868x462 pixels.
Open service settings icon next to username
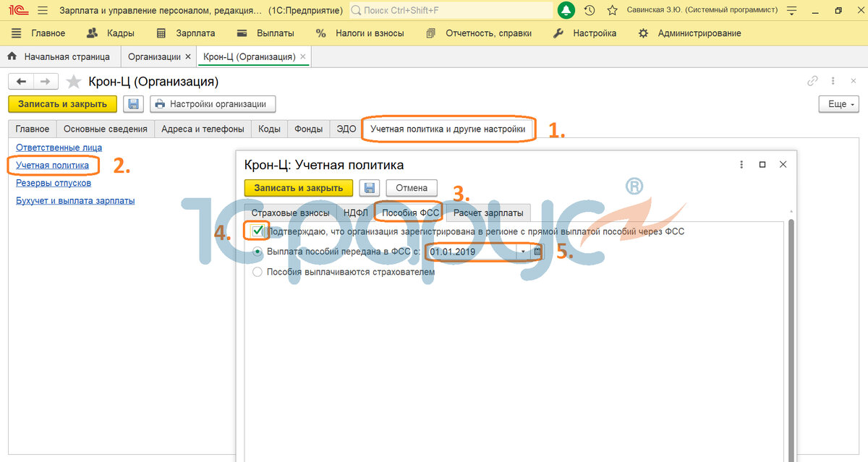click(792, 10)
